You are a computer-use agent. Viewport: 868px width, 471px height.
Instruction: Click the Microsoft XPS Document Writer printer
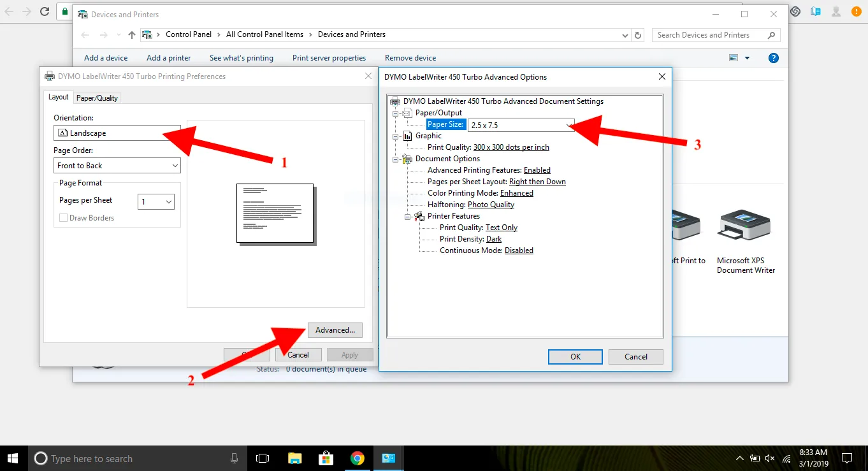746,243
